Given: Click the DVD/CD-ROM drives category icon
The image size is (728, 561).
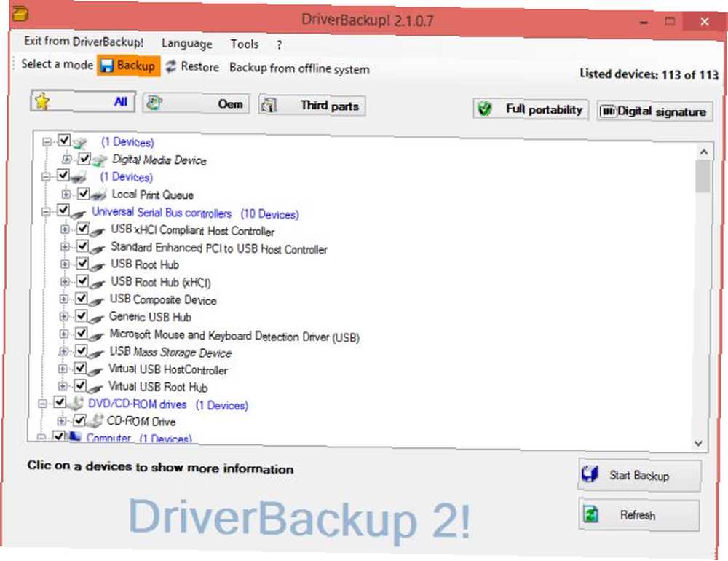Looking at the screenshot, I should 76,403.
